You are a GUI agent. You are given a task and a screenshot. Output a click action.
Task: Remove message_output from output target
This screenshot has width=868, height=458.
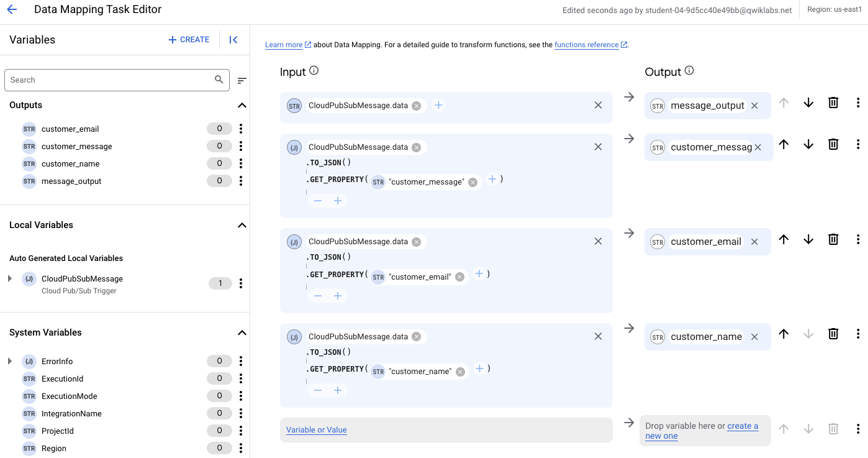pyautogui.click(x=754, y=106)
